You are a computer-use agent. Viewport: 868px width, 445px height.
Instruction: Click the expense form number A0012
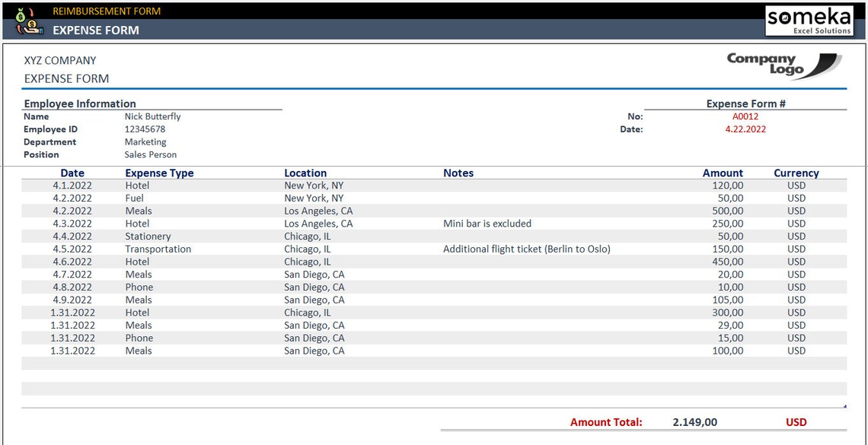point(745,116)
